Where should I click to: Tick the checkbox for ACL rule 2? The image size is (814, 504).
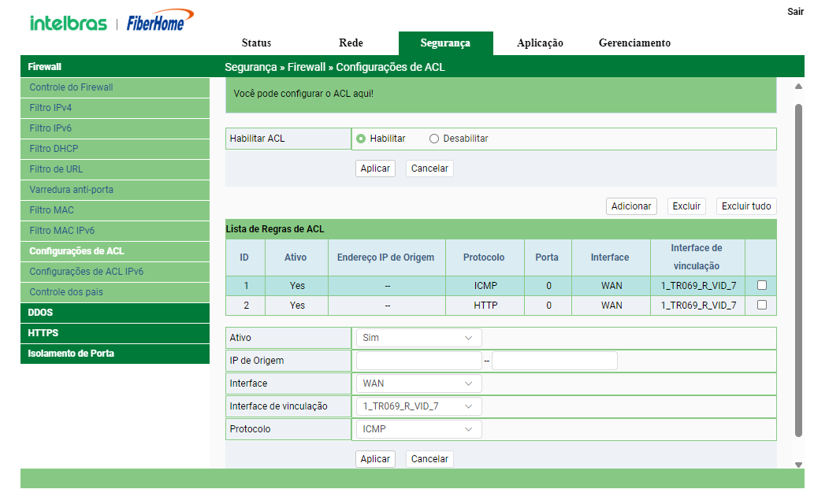(x=761, y=305)
